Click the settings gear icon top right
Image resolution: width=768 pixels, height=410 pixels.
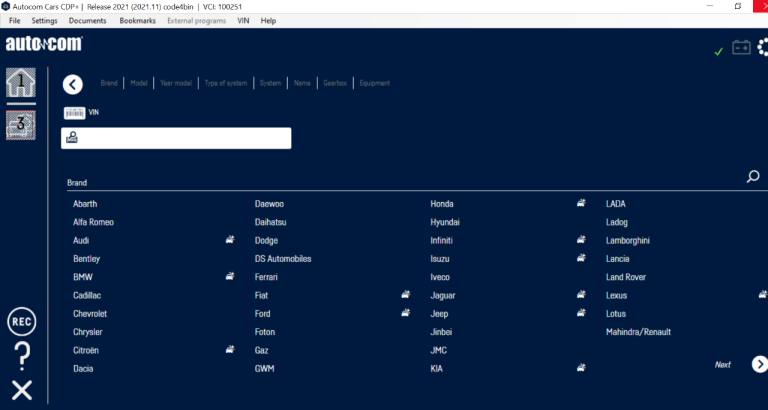pos(762,47)
